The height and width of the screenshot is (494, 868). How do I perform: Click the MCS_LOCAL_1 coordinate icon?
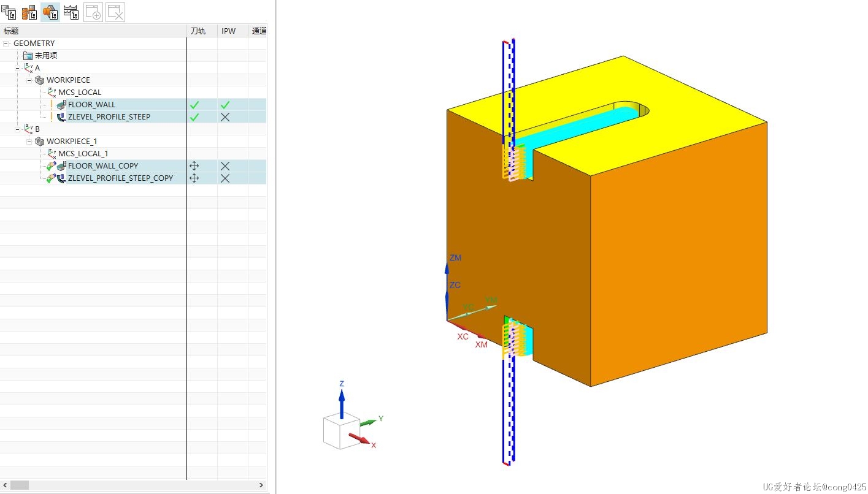tap(52, 154)
